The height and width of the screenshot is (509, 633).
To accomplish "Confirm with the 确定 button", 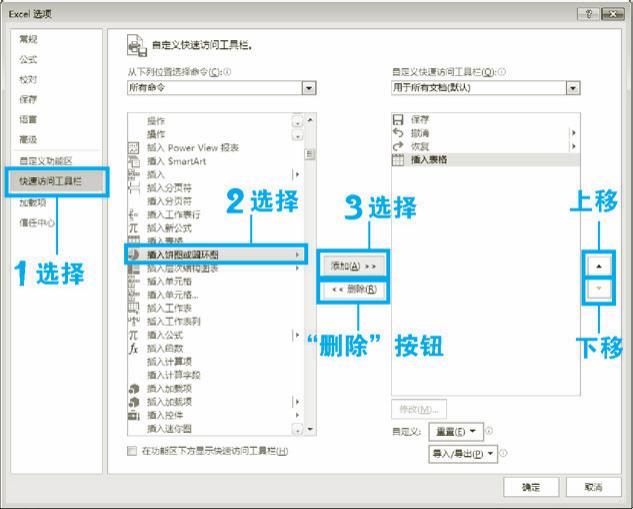I will [x=531, y=487].
